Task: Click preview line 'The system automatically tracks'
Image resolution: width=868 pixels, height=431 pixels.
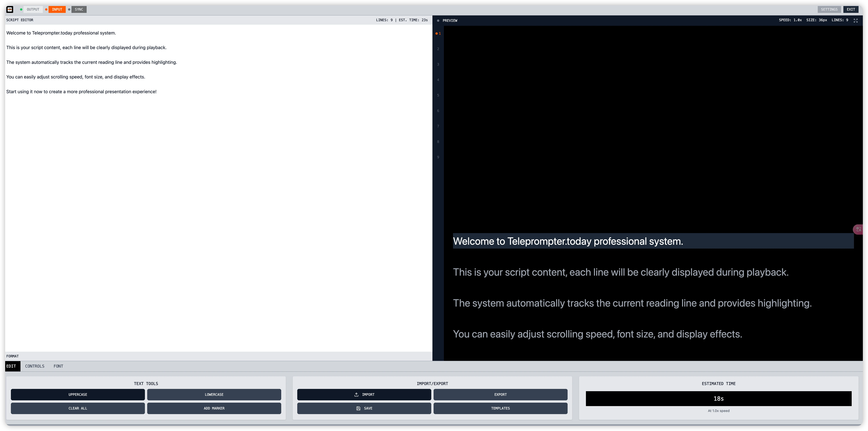Action: (632, 303)
